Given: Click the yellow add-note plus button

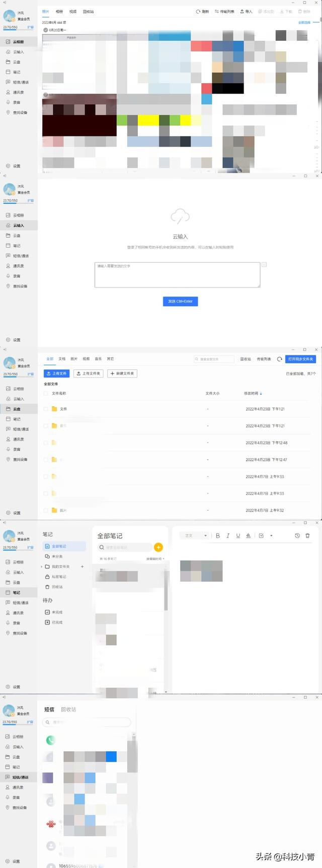Looking at the screenshot, I should (x=158, y=547).
